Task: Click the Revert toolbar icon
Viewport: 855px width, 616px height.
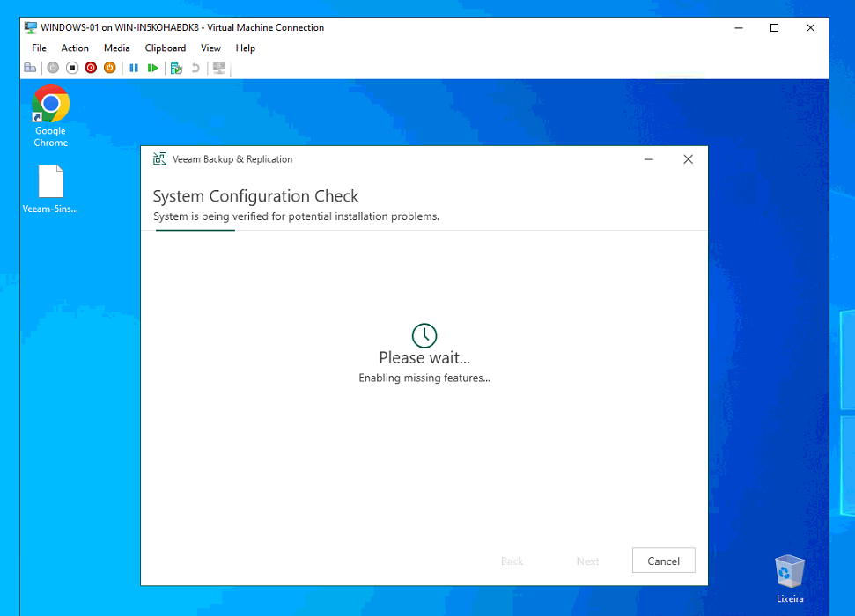Action: click(x=195, y=68)
